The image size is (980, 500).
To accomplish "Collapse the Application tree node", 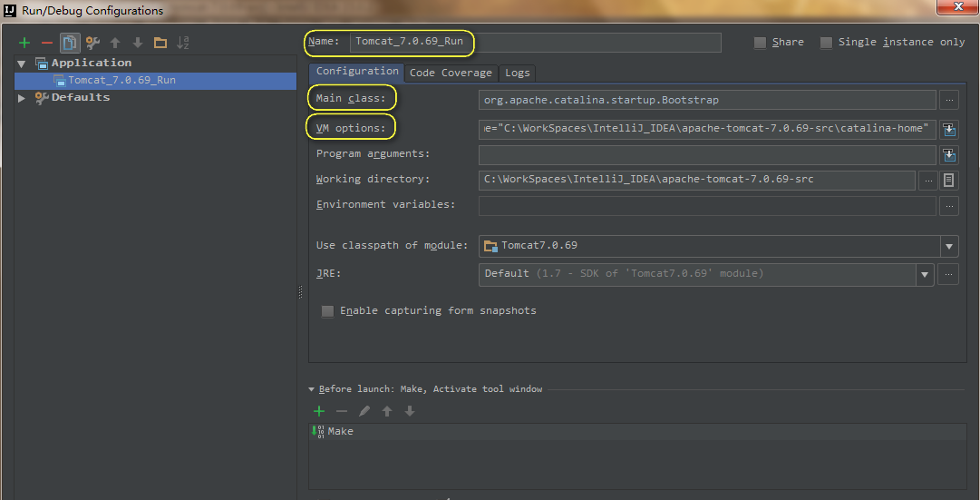I will pos(22,64).
